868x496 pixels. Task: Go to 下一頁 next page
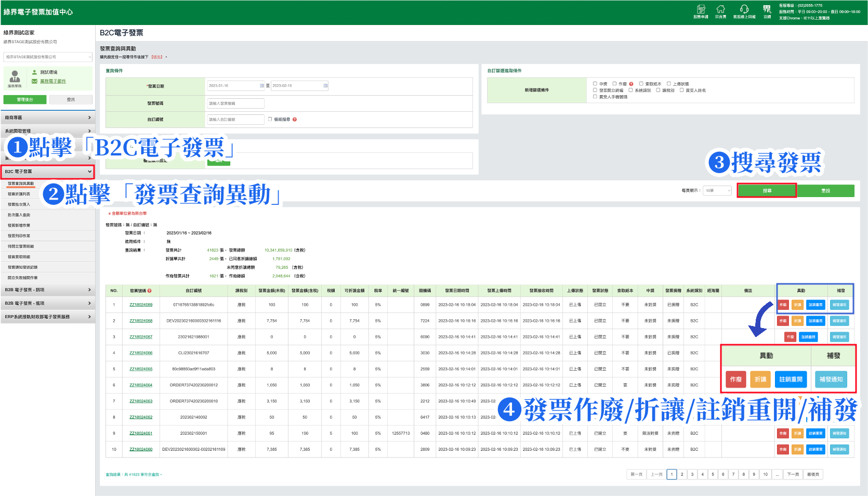793,474
